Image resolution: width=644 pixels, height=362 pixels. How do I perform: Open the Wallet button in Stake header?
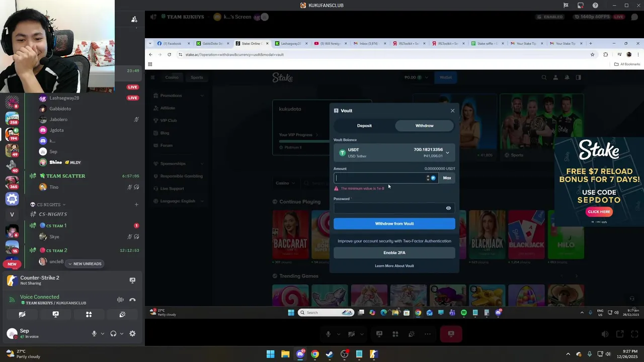point(446,77)
